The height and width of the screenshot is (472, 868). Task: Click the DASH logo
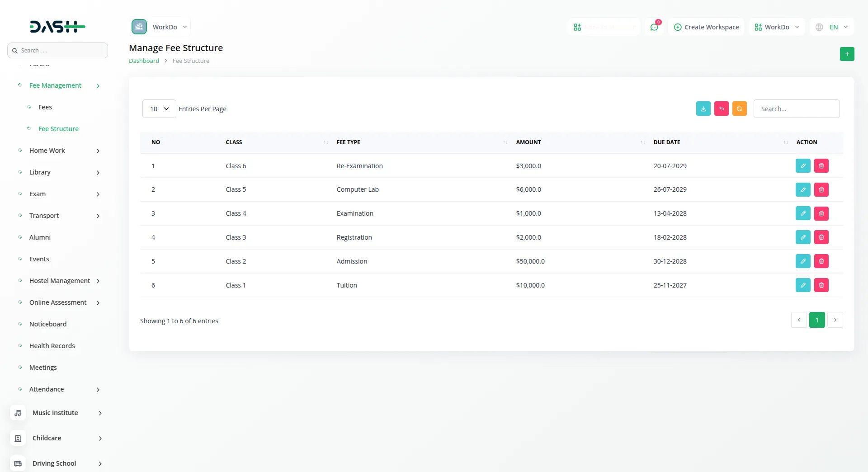tap(57, 27)
